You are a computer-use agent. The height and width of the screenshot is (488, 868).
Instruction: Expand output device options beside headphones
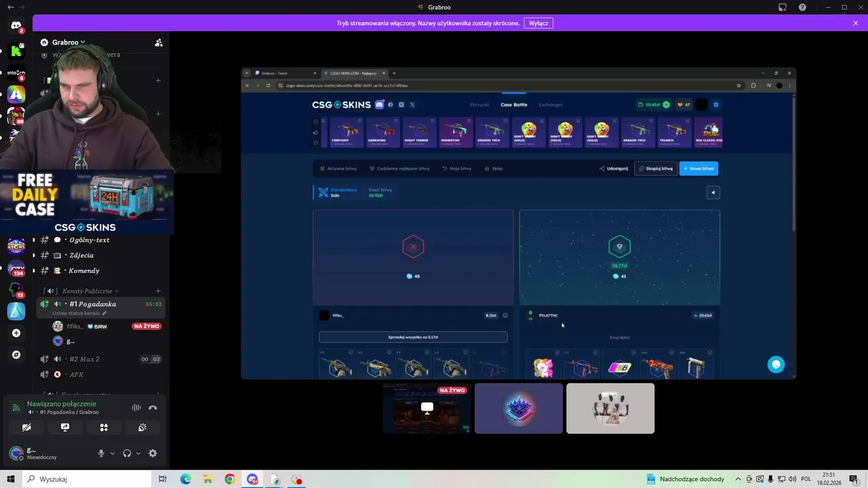(138, 453)
